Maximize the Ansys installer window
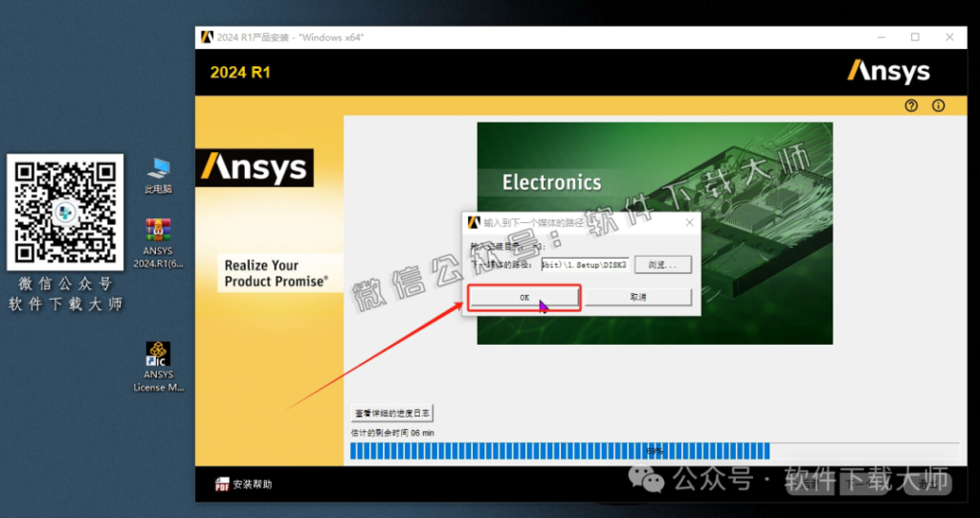980x518 pixels. [x=915, y=37]
